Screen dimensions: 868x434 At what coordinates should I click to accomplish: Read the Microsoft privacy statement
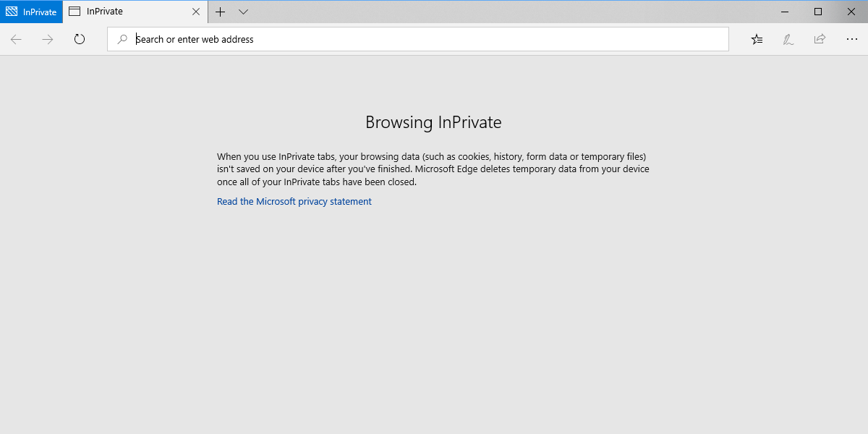coord(294,202)
